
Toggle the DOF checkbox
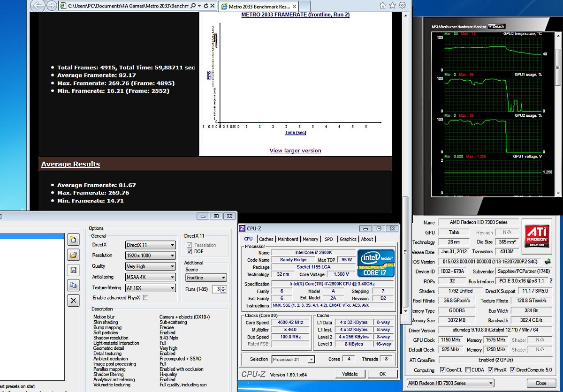(190, 252)
